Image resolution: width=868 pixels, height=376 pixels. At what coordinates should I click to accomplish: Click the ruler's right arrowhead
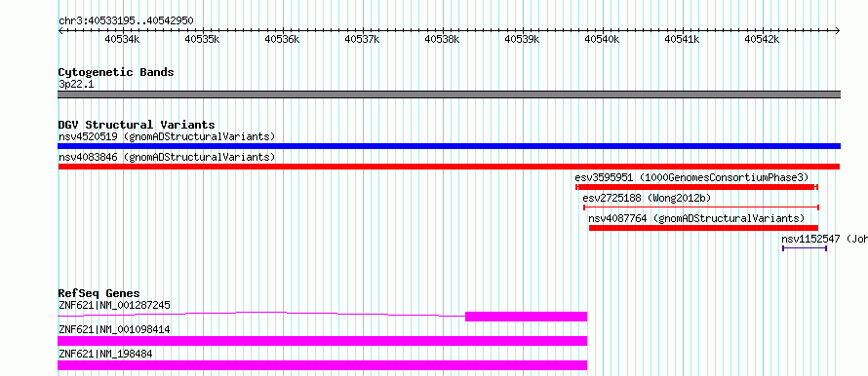point(838,30)
